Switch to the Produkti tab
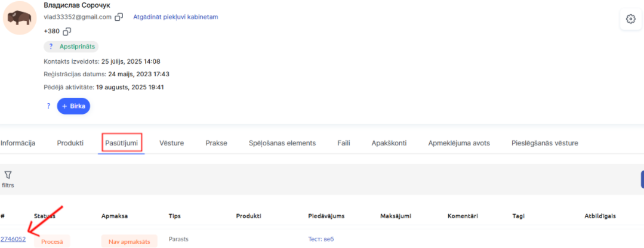Image resolution: width=644 pixels, height=248 pixels. 70,143
